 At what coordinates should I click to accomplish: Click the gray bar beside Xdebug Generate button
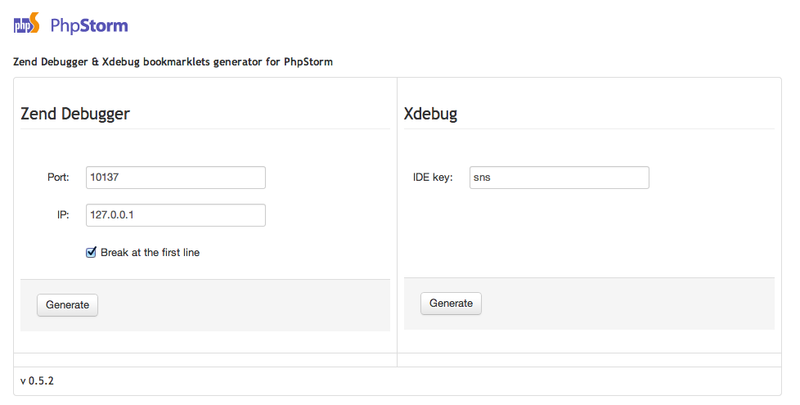click(628, 303)
